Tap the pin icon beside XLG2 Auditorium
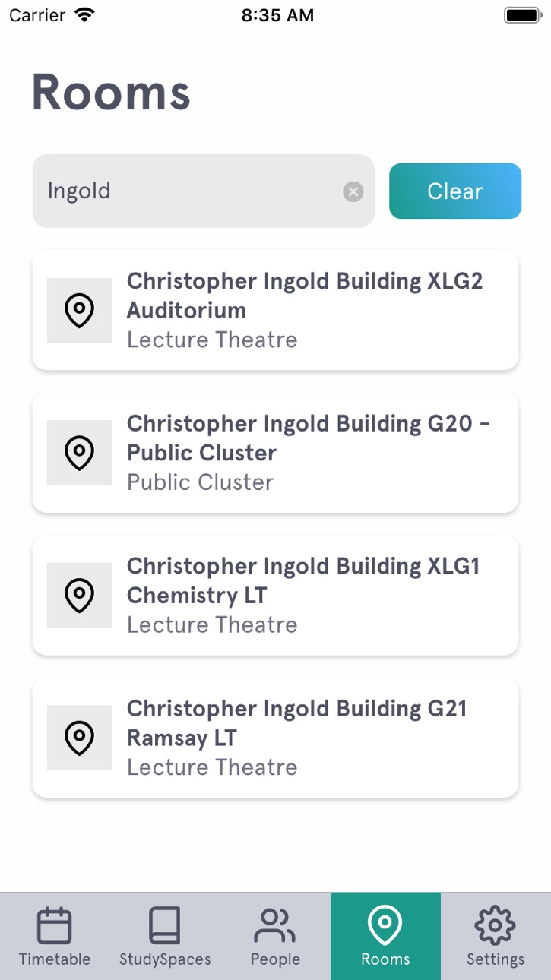This screenshot has height=980, width=551. (80, 311)
